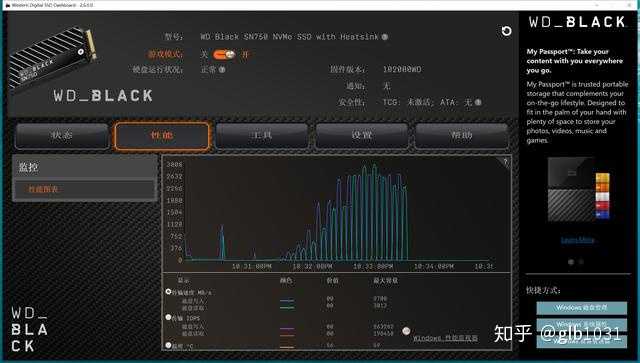Toggle the orange gaming mode switch
The width and height of the screenshot is (640, 363).
click(x=224, y=54)
